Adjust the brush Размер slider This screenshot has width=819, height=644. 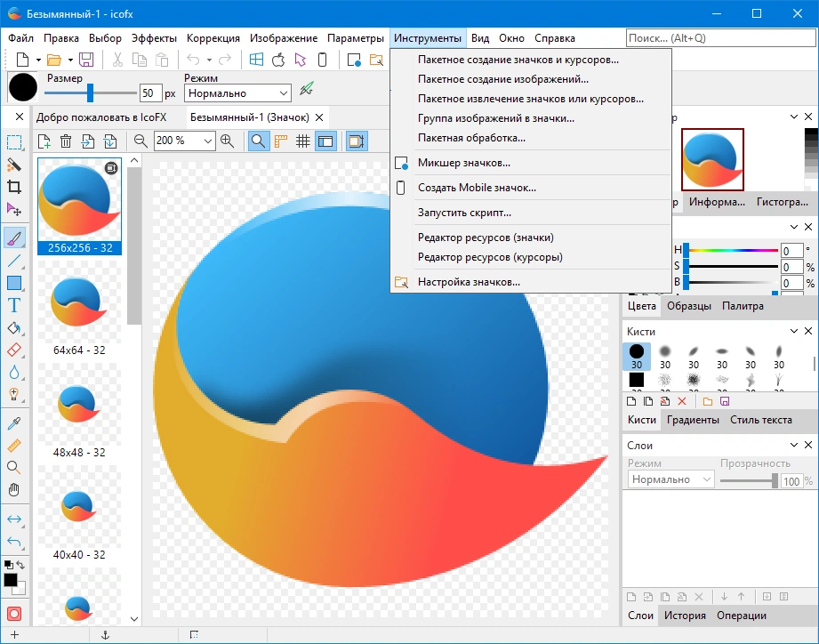click(x=91, y=93)
